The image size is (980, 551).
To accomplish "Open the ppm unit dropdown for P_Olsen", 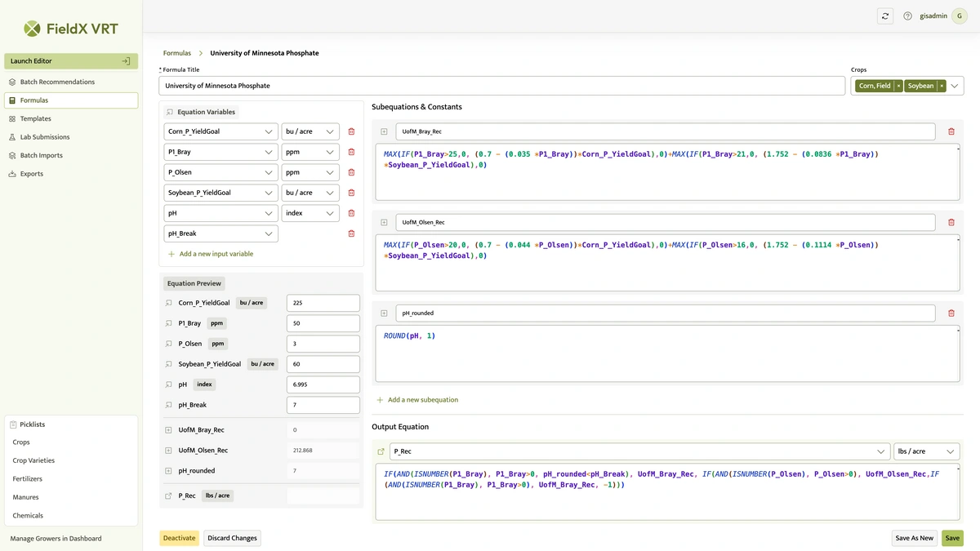I will (x=310, y=172).
